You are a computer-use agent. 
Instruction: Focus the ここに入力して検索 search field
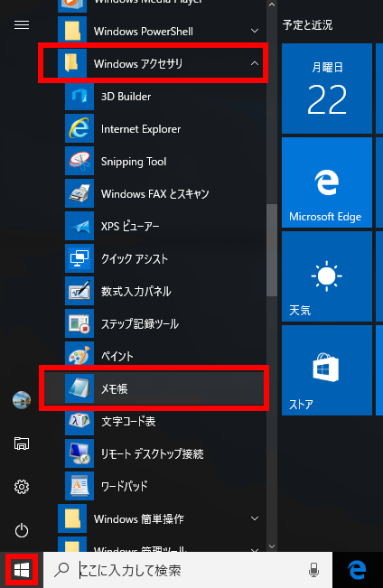[188, 570]
